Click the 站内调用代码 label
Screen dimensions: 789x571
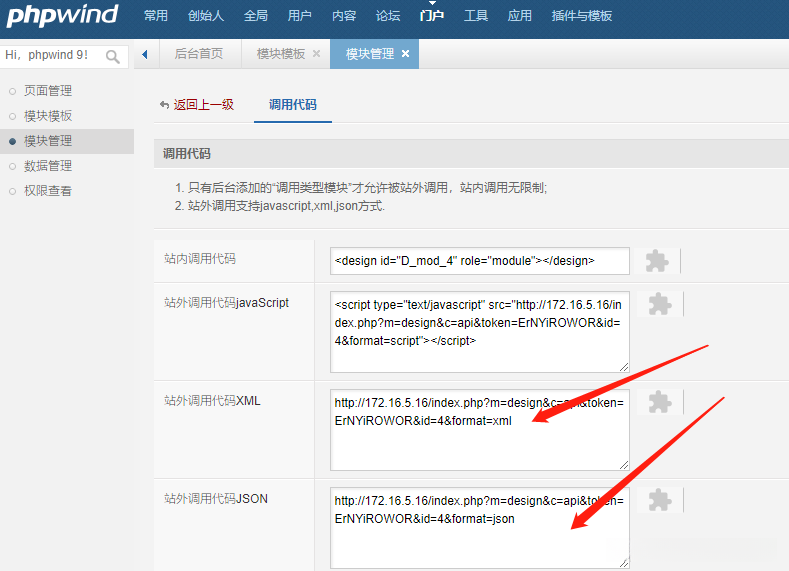pyautogui.click(x=200, y=259)
